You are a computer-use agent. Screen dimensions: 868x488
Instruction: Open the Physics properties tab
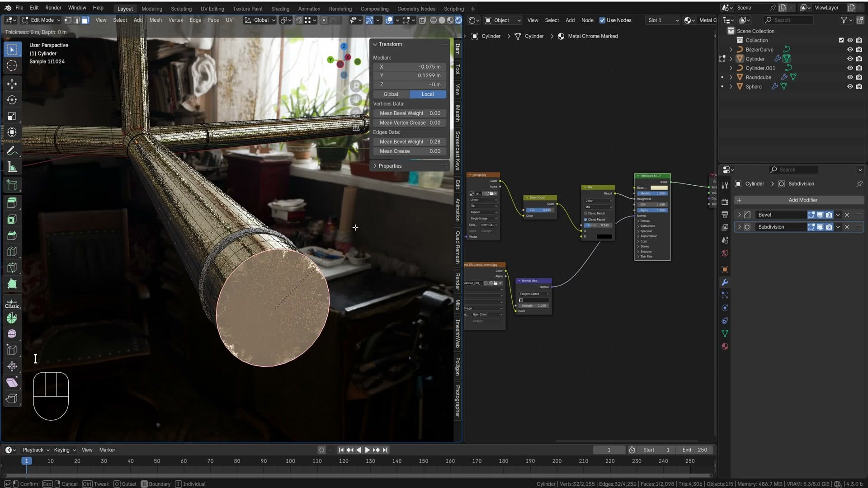725,308
